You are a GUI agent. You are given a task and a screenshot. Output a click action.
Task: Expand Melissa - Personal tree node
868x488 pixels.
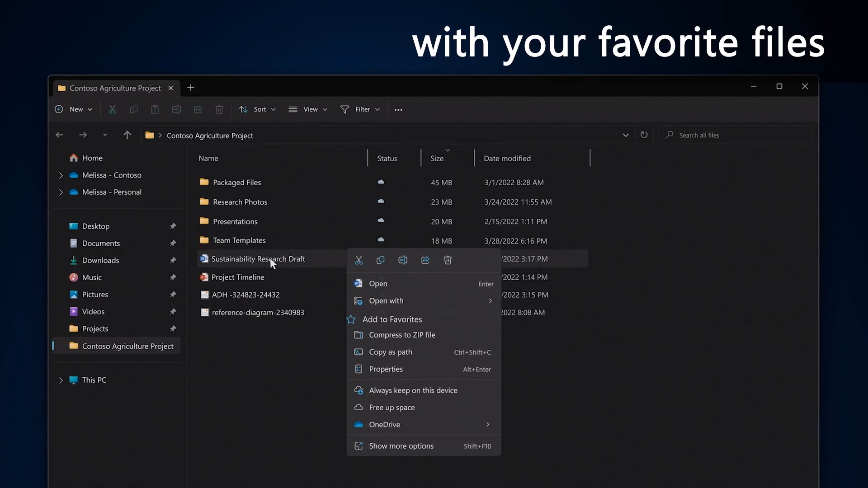tap(61, 192)
